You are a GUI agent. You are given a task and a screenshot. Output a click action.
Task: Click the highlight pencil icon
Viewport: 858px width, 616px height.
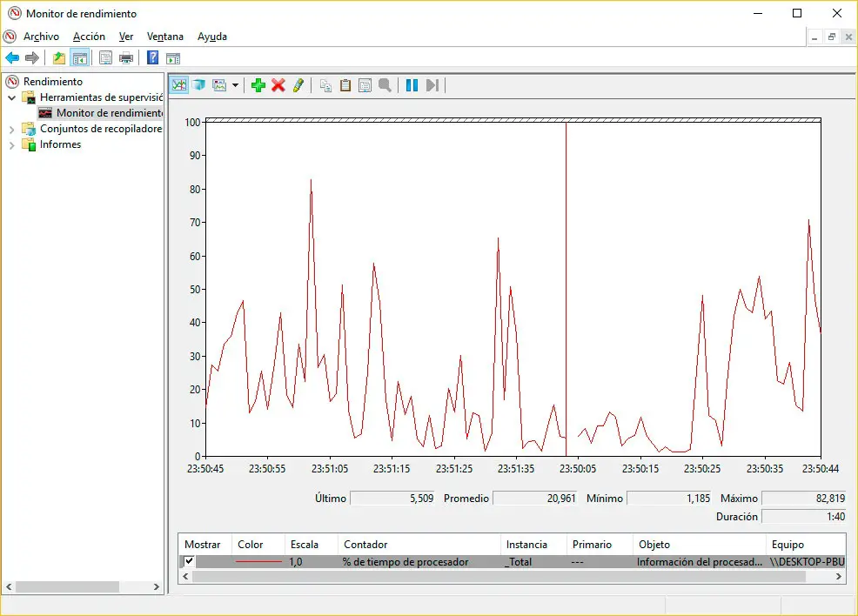298,85
